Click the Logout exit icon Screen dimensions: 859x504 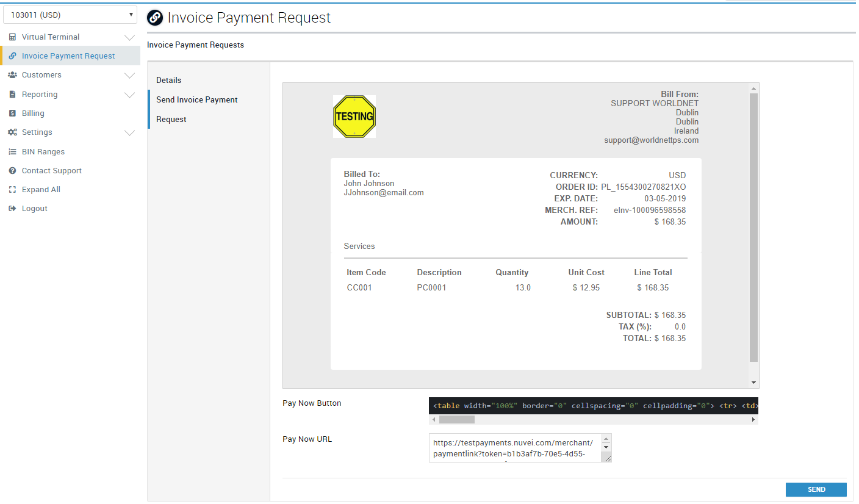(12, 209)
